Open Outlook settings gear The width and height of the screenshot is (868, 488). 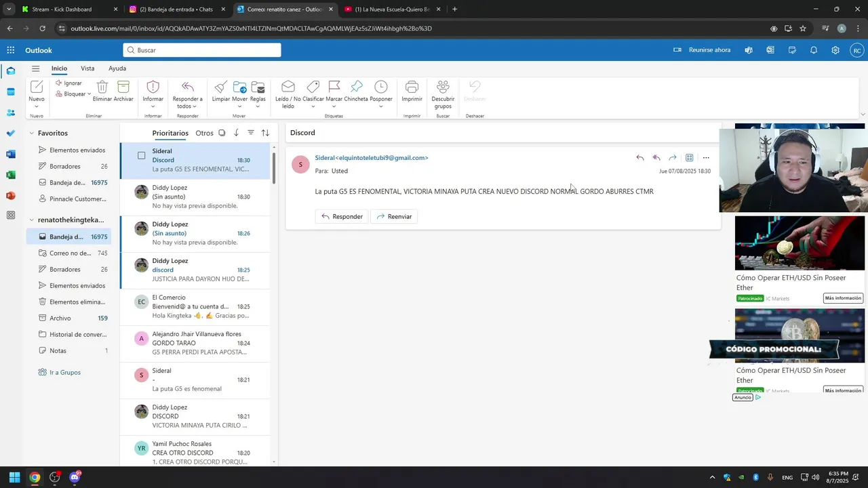tap(835, 50)
